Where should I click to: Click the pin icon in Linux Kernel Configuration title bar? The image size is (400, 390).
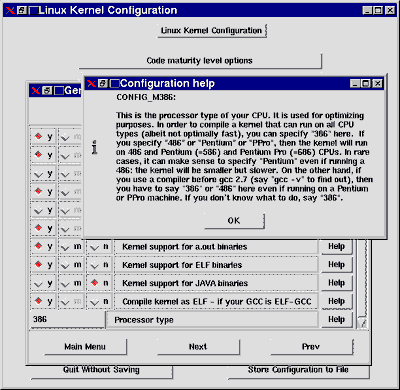point(22,10)
